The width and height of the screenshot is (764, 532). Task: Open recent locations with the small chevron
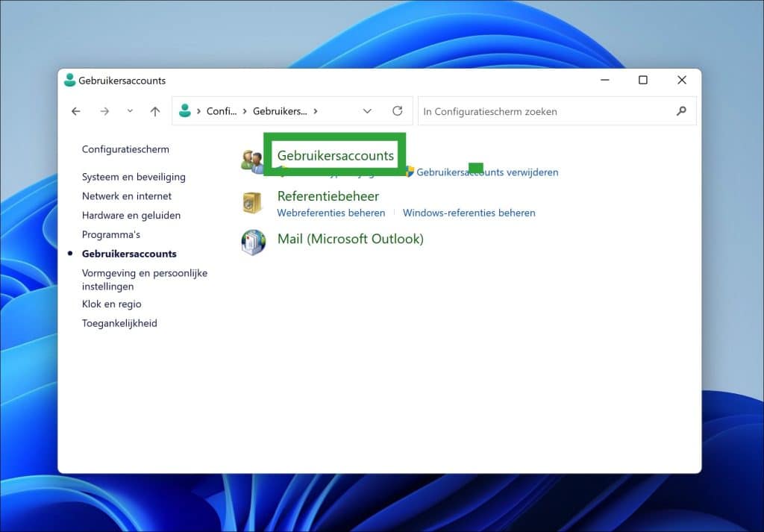[x=129, y=110]
